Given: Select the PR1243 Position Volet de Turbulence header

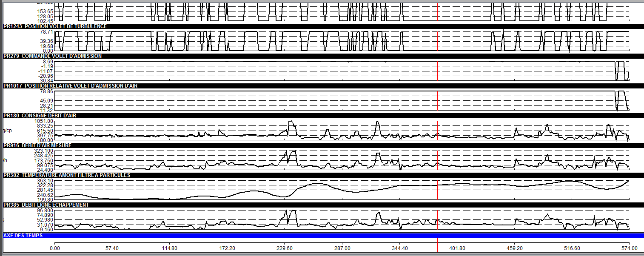Looking at the screenshot, I should click(x=323, y=26).
